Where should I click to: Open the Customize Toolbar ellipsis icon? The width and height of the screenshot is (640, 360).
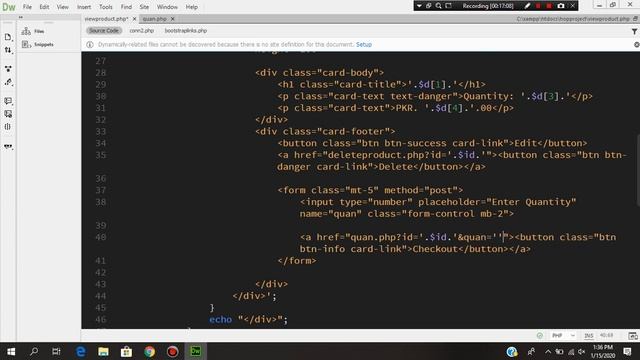(8, 146)
